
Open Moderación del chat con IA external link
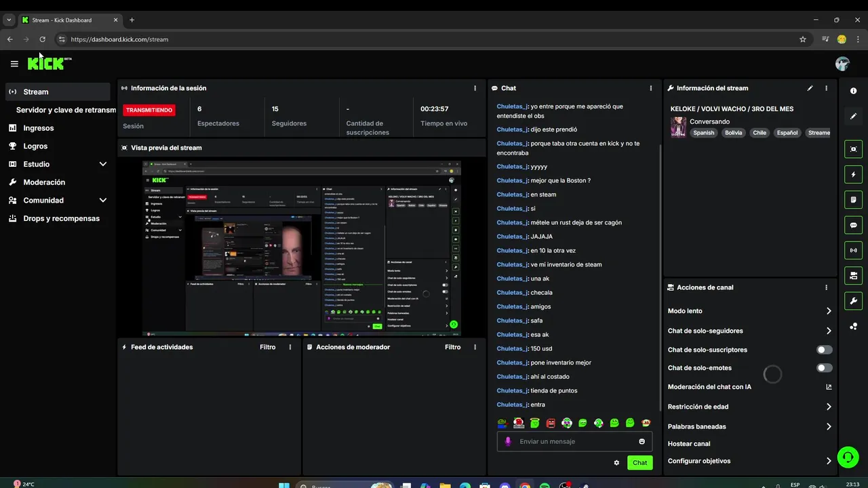pos(829,387)
